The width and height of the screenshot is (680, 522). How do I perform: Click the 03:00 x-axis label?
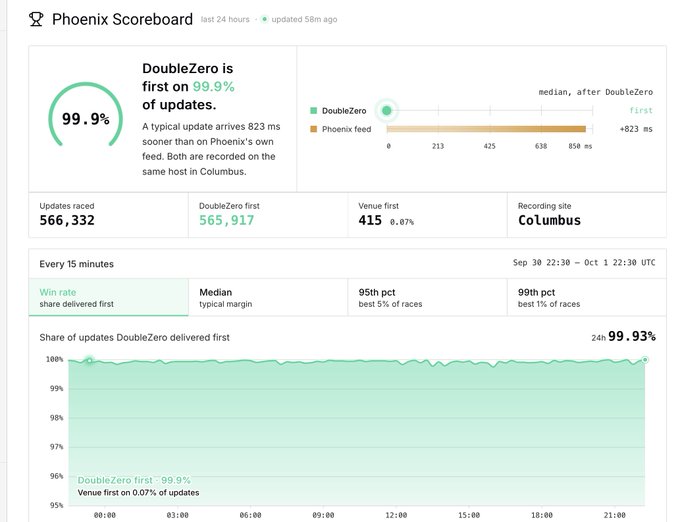[177, 515]
